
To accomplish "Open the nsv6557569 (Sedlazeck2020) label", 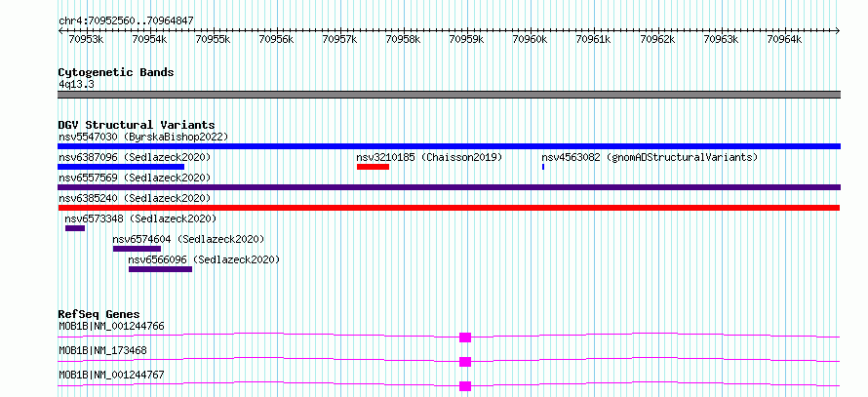I will 135,178.
